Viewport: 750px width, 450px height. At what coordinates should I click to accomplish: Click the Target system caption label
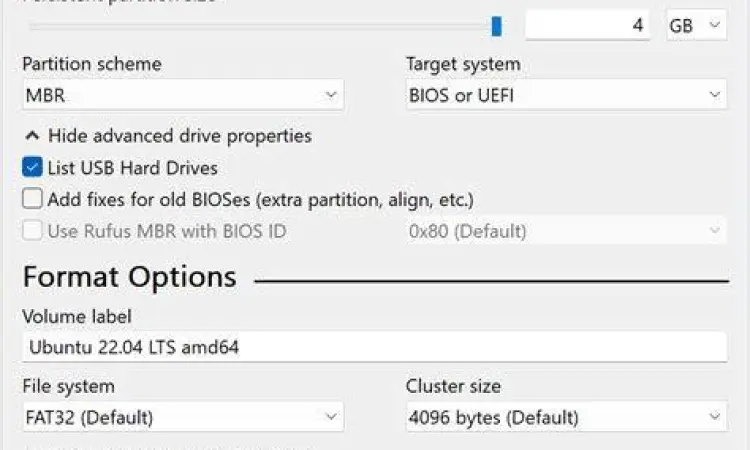click(x=463, y=65)
